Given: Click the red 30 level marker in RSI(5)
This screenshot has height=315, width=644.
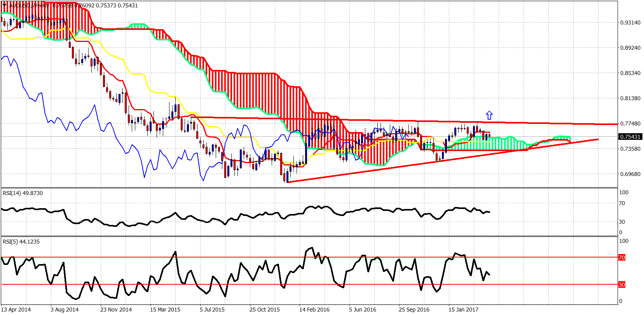Looking at the screenshot, I should (x=622, y=285).
